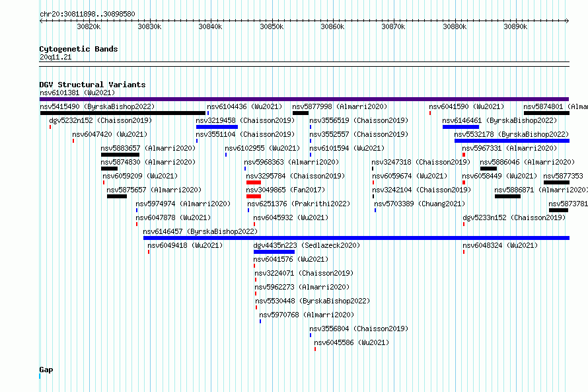Open dgv5233n152 (Chaisson2019) variant

coord(514,217)
